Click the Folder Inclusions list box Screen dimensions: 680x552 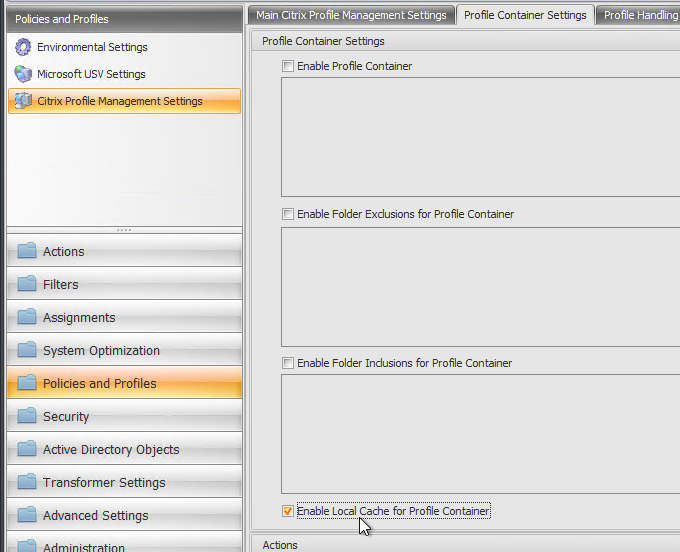[x=481, y=434]
